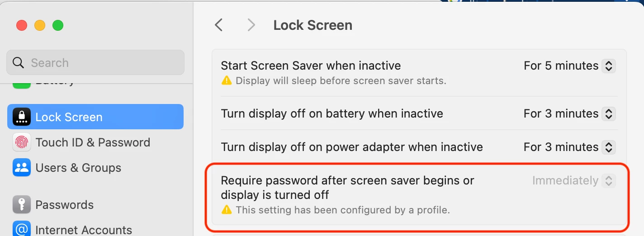Screen dimensions: 644x236
Task: Click the 'Passwords' sidebar label
Action: [x=65, y=205]
